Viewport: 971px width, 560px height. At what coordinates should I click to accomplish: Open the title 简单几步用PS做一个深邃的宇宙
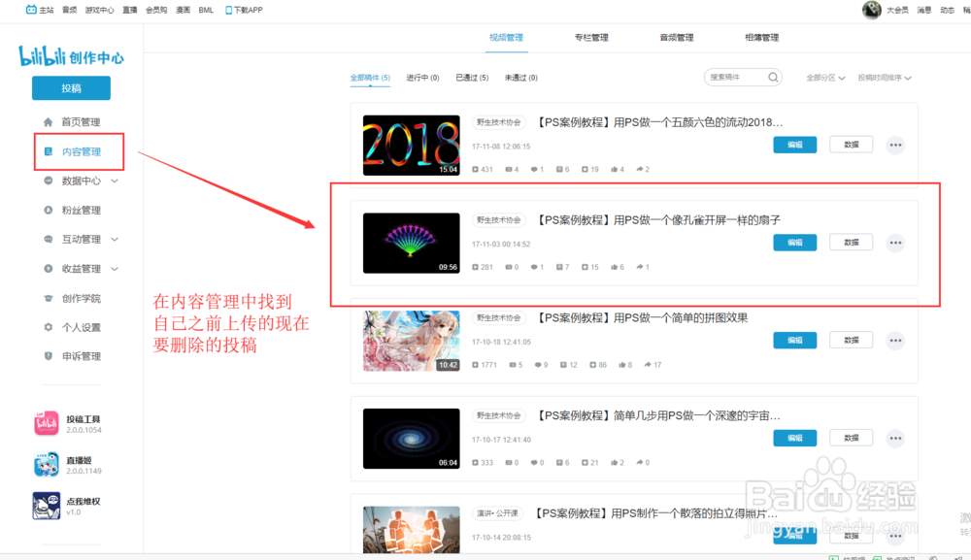point(657,415)
